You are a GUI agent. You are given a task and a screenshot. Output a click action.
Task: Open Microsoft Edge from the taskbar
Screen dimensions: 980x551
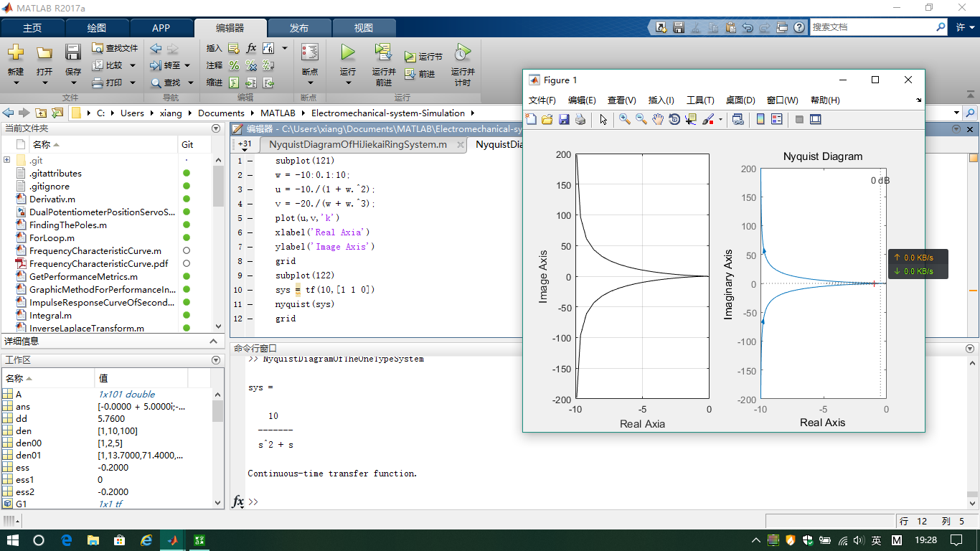click(66, 540)
